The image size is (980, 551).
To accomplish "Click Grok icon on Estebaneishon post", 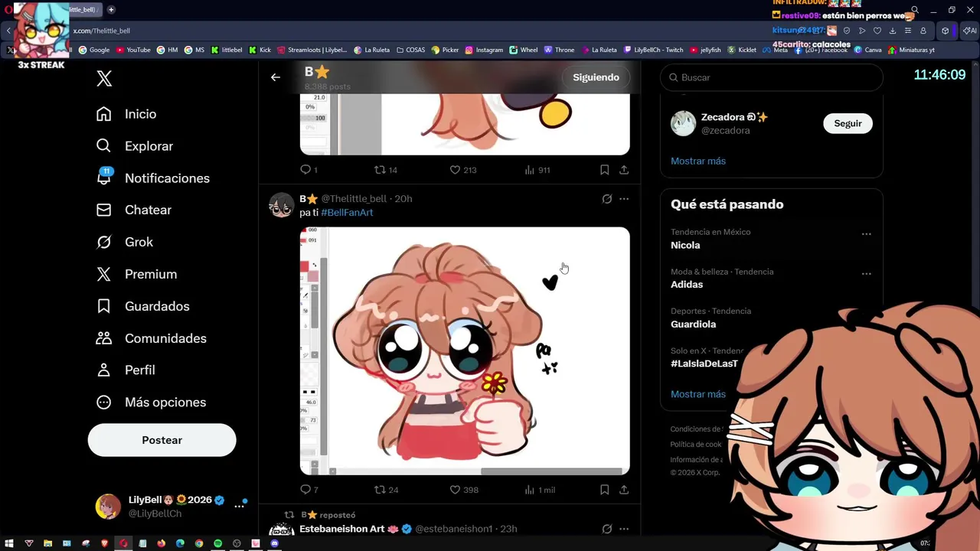I will coord(606,529).
